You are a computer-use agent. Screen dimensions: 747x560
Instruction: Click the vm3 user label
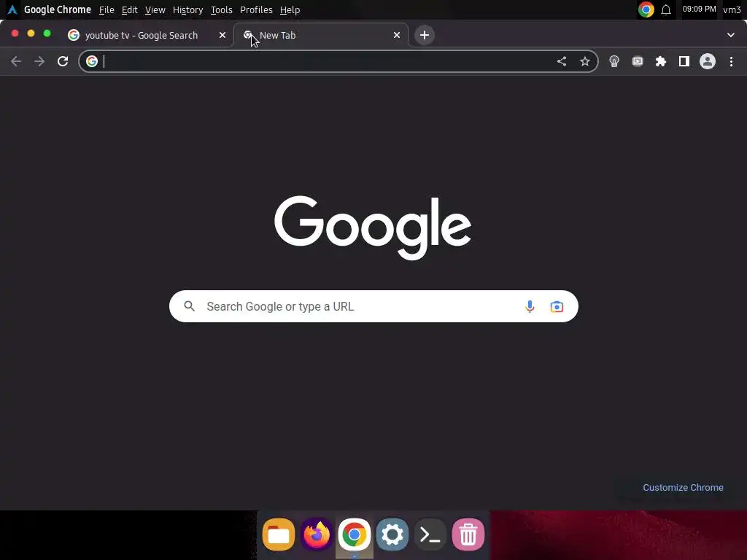[732, 10]
